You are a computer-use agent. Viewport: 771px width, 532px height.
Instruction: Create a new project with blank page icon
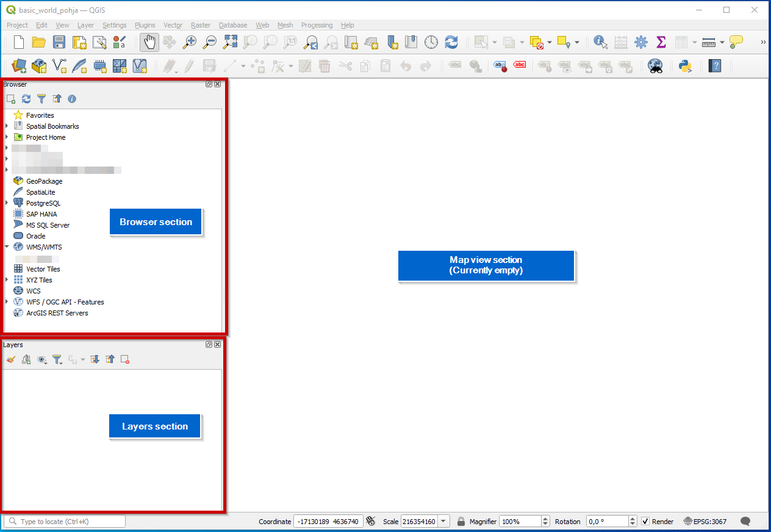(19, 42)
